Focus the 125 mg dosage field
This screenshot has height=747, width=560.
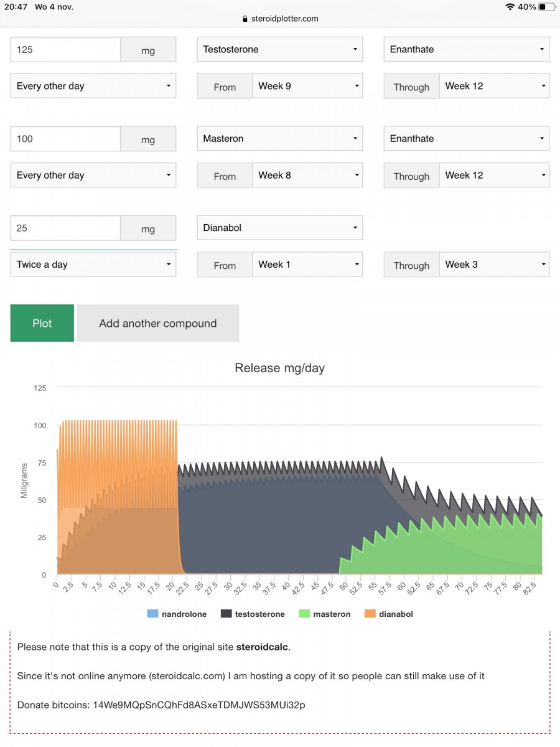[x=65, y=50]
